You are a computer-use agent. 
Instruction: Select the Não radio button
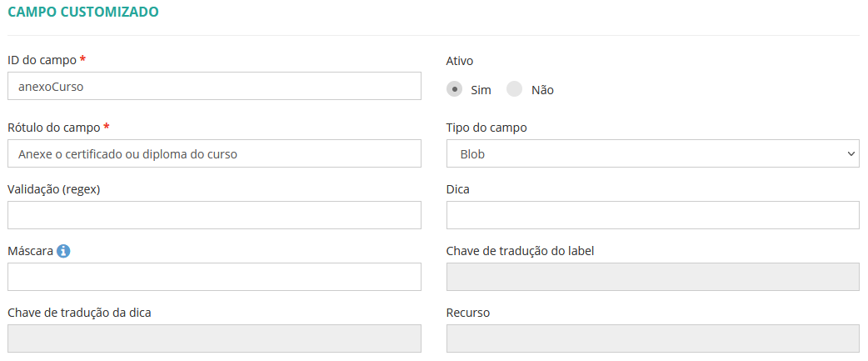click(515, 89)
